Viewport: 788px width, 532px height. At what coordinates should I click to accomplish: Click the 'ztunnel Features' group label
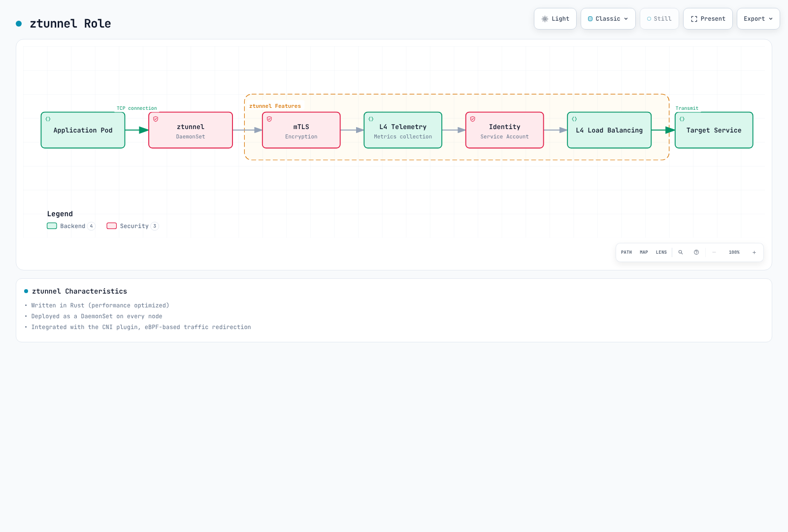(x=275, y=106)
